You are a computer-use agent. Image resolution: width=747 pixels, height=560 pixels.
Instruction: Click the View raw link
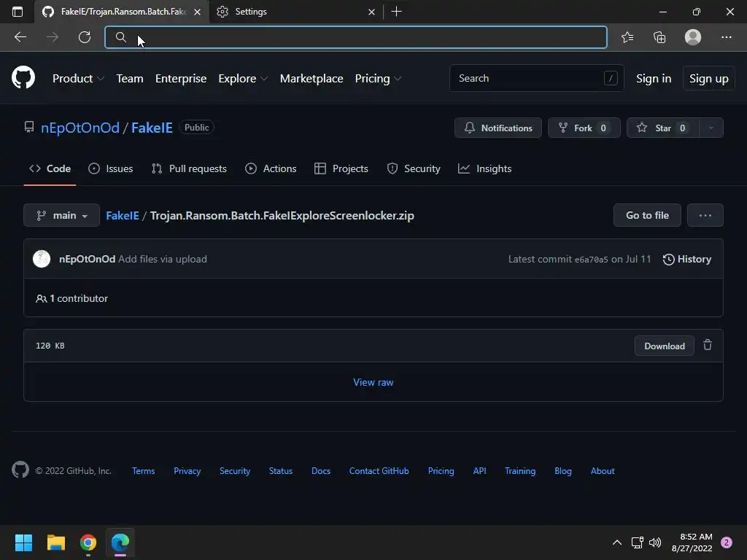[x=373, y=382]
